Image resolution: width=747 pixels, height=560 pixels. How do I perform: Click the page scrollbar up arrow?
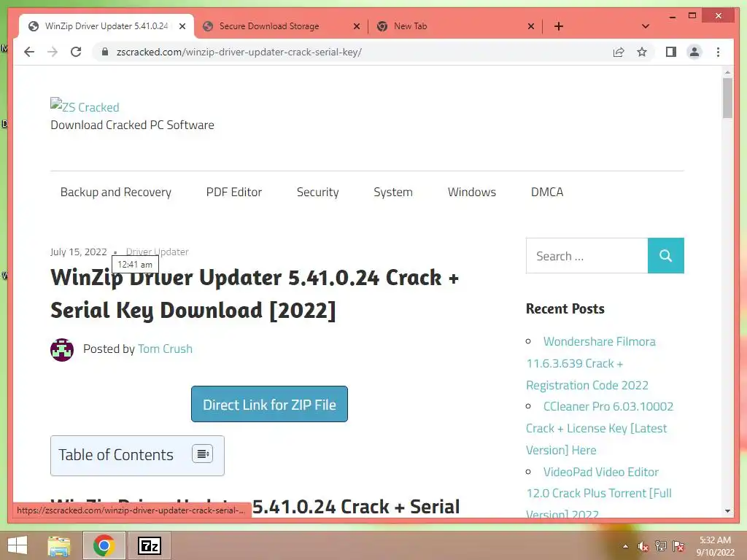727,72
